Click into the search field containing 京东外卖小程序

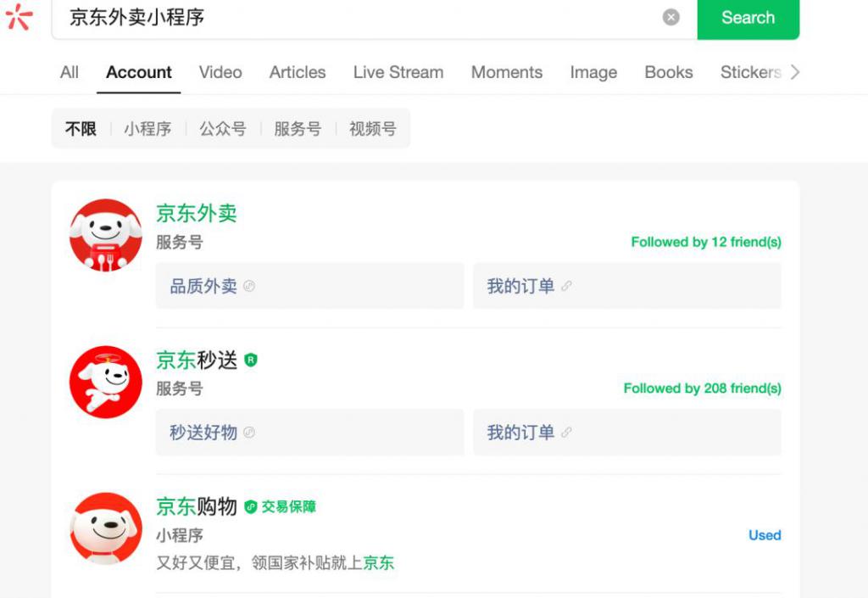[374, 18]
